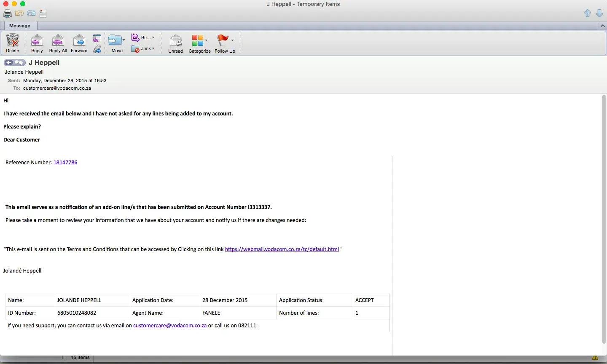Click the printer icon in title bar
This screenshot has width=607, height=364.
point(7,13)
